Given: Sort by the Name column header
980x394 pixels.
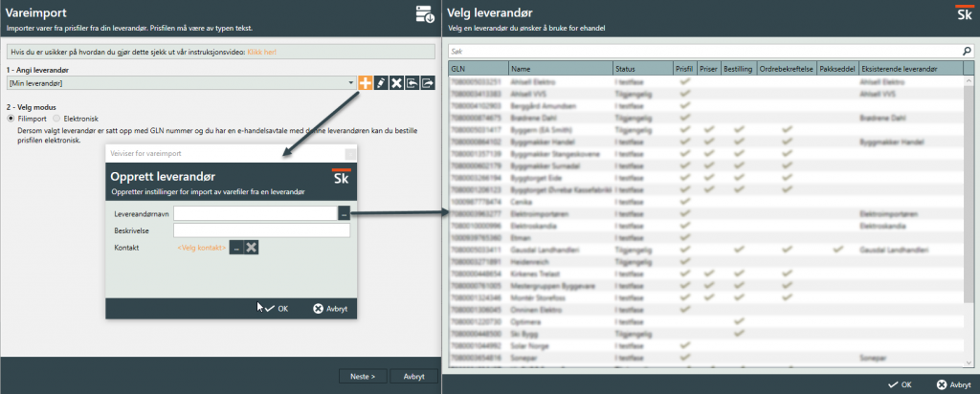Looking at the screenshot, I should pyautogui.click(x=559, y=69).
